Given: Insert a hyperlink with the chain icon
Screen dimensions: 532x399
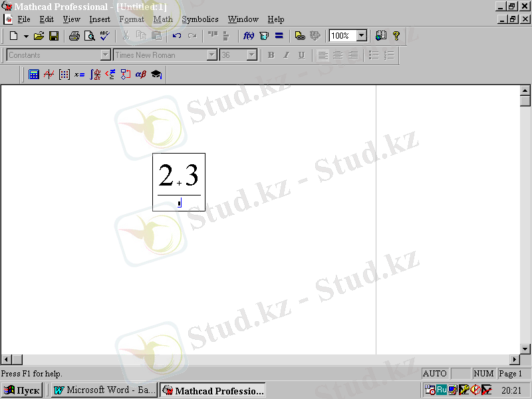Looking at the screenshot, I should pyautogui.click(x=300, y=36).
